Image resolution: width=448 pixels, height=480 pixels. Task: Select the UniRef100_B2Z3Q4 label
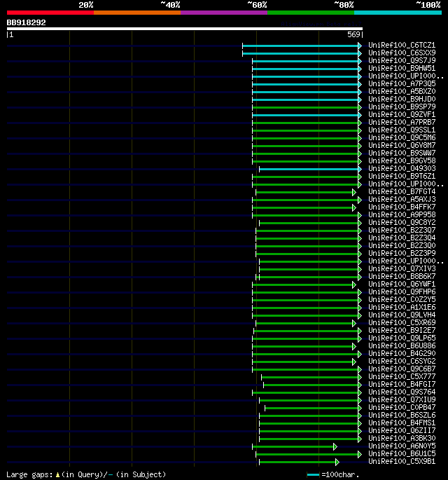(x=402, y=238)
